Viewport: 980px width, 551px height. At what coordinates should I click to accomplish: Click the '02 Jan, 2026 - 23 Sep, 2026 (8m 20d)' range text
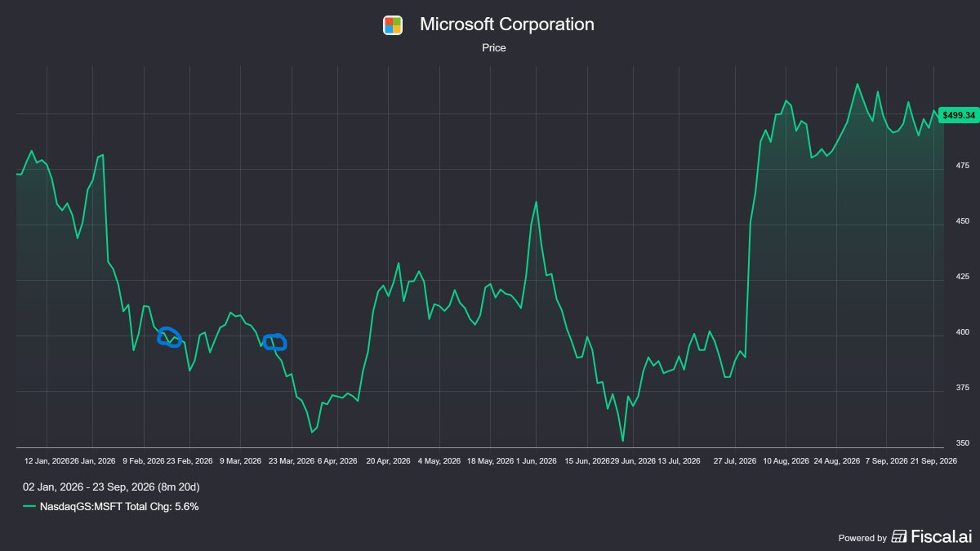pos(111,487)
